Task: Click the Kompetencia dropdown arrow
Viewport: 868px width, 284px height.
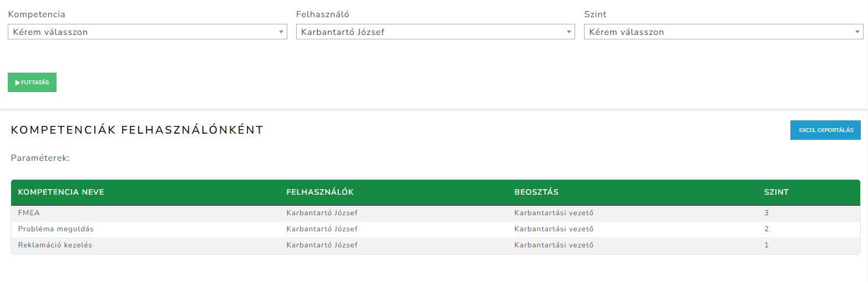Action: click(281, 32)
